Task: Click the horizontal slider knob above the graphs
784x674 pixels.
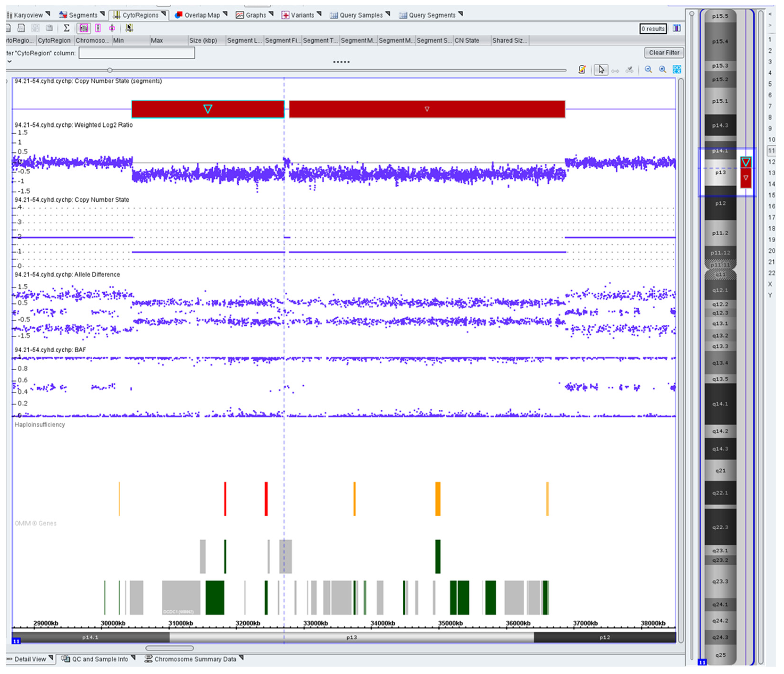Action: click(110, 70)
